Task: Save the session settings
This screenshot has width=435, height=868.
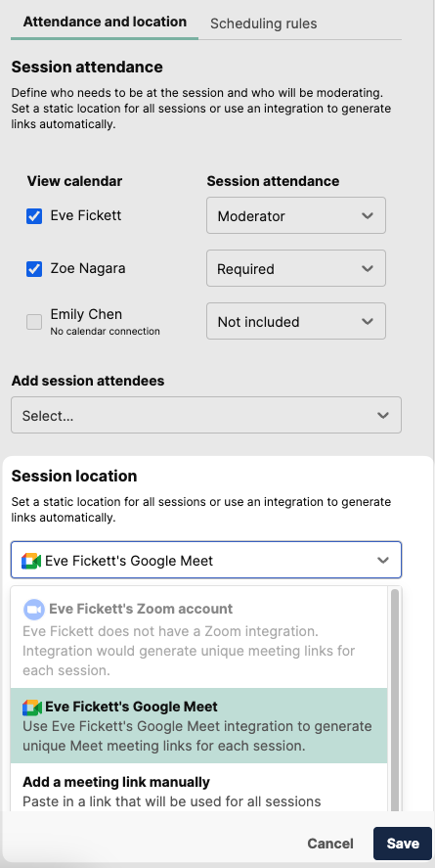Action: 403,844
